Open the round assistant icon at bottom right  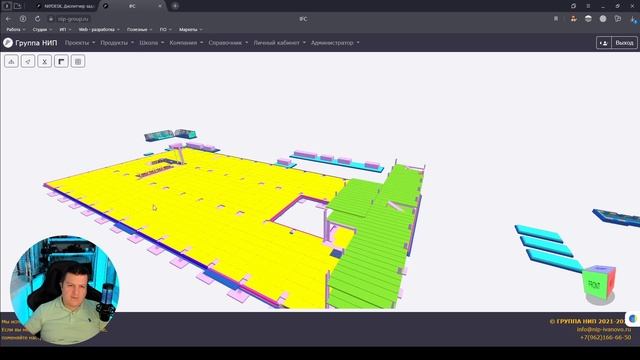click(633, 318)
